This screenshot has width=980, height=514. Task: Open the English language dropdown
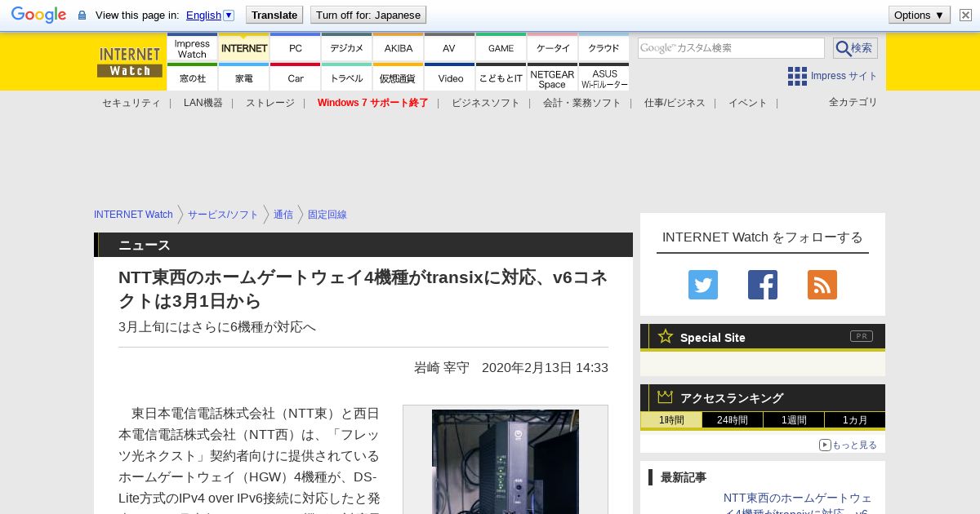point(210,15)
